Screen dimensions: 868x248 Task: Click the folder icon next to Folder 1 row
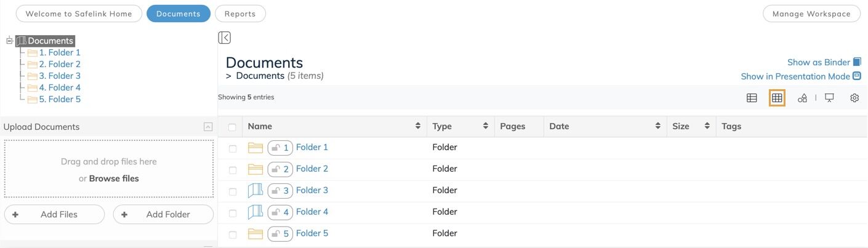click(x=255, y=148)
